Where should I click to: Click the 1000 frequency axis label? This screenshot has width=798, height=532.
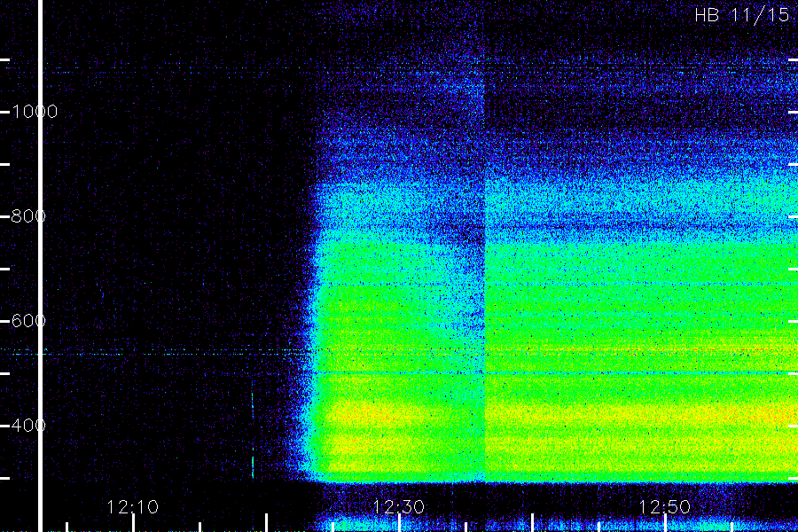35,112
